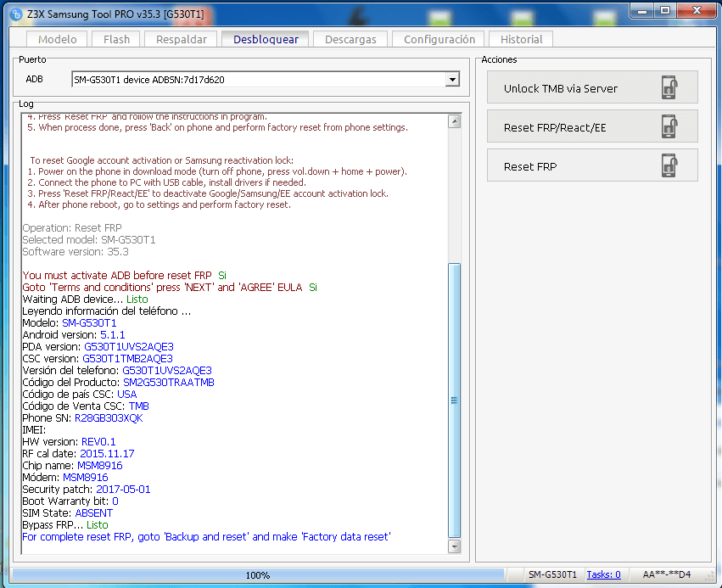
Task: Click the HW version REV0.1 value
Action: pos(98,441)
